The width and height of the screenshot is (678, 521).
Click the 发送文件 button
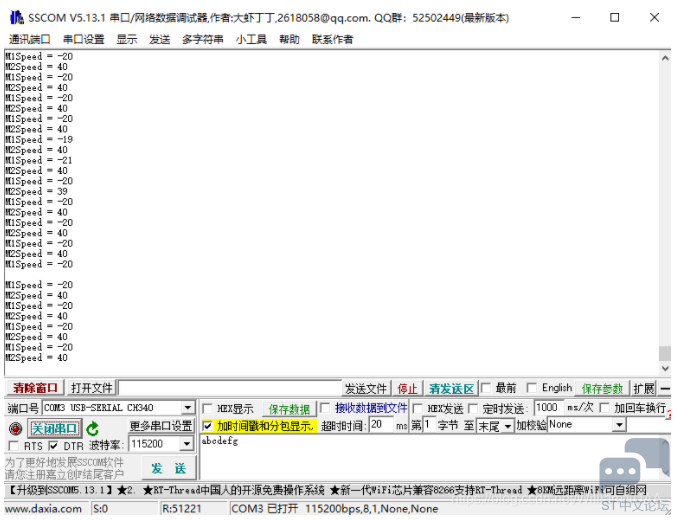pos(366,389)
